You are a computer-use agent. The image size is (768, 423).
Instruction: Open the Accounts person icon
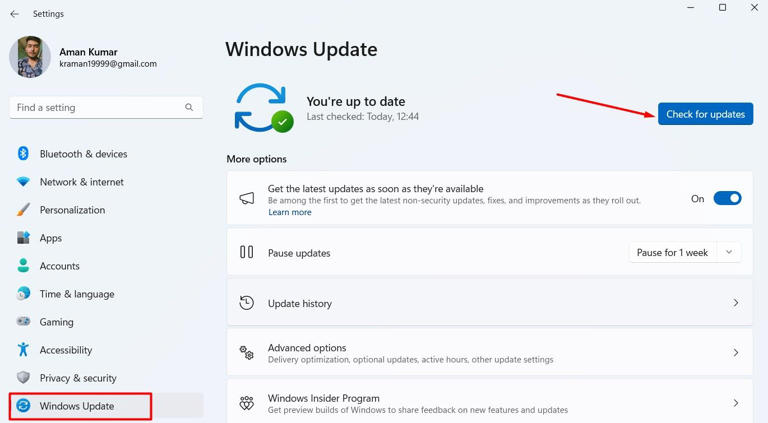coord(23,266)
